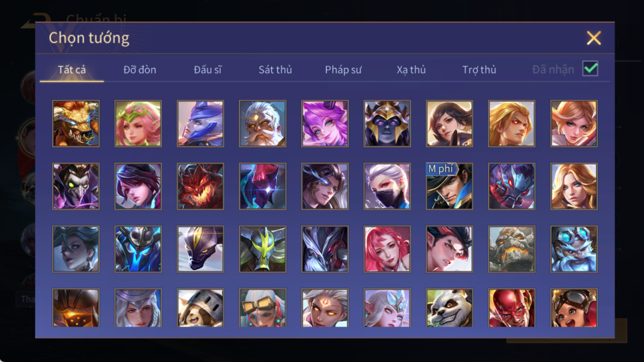This screenshot has height=362, width=644.
Task: Go to the 'Trợ thủ' tab
Action: (x=480, y=70)
